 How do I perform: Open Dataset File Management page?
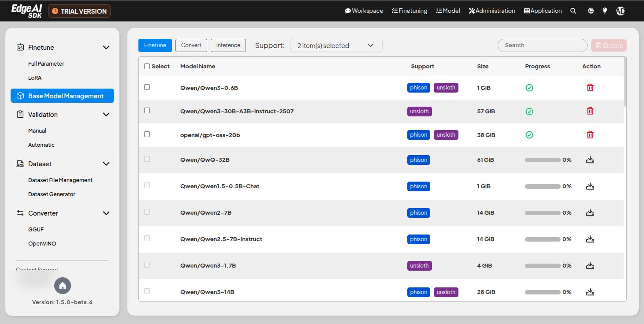[60, 180]
